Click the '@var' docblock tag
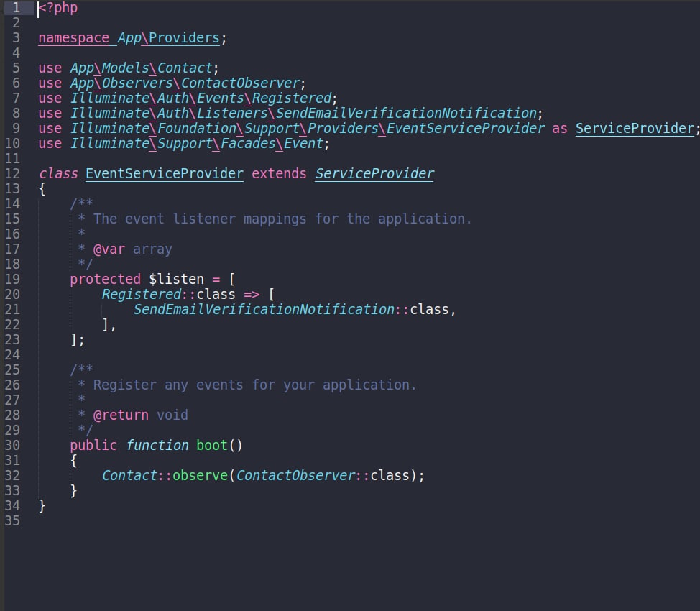700x611 pixels. (x=109, y=249)
